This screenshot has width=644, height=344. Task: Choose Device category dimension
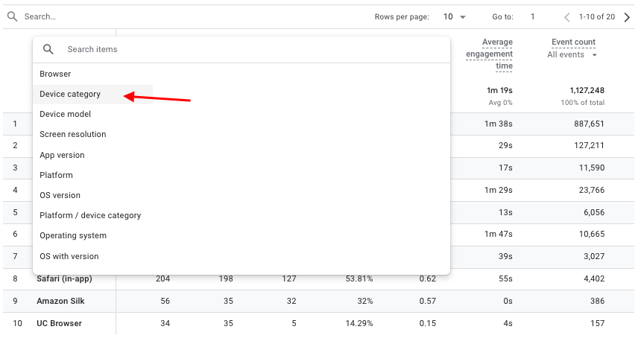pyautogui.click(x=70, y=95)
